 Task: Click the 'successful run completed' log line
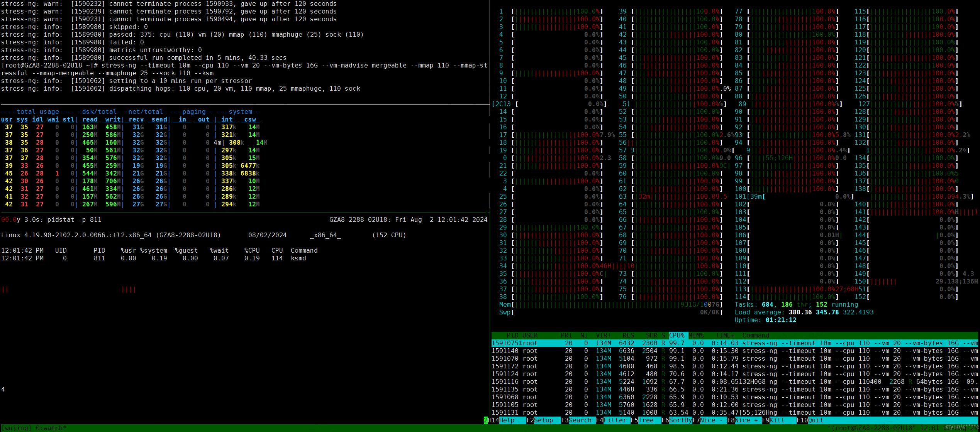[x=144, y=58]
